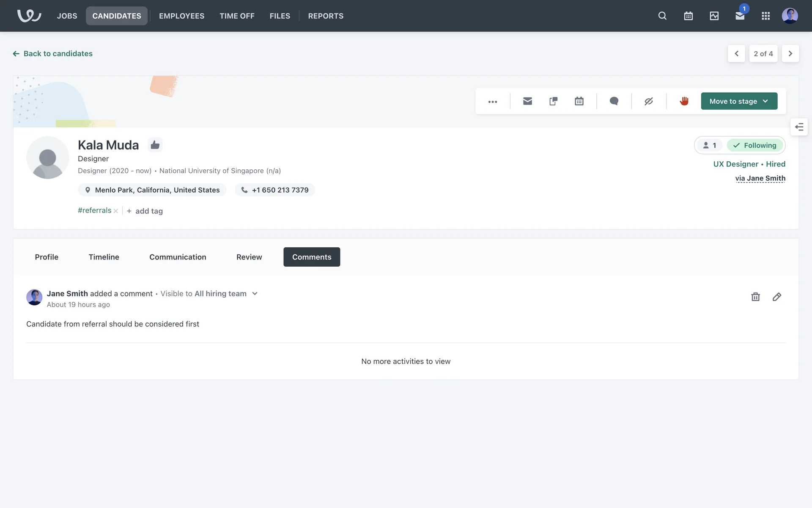Switch to the Timeline tab
Screen dimensions: 812x508
pos(104,257)
